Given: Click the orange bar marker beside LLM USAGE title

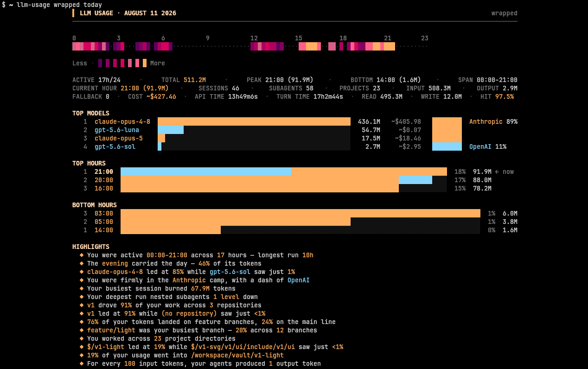Looking at the screenshot, I should [73, 13].
